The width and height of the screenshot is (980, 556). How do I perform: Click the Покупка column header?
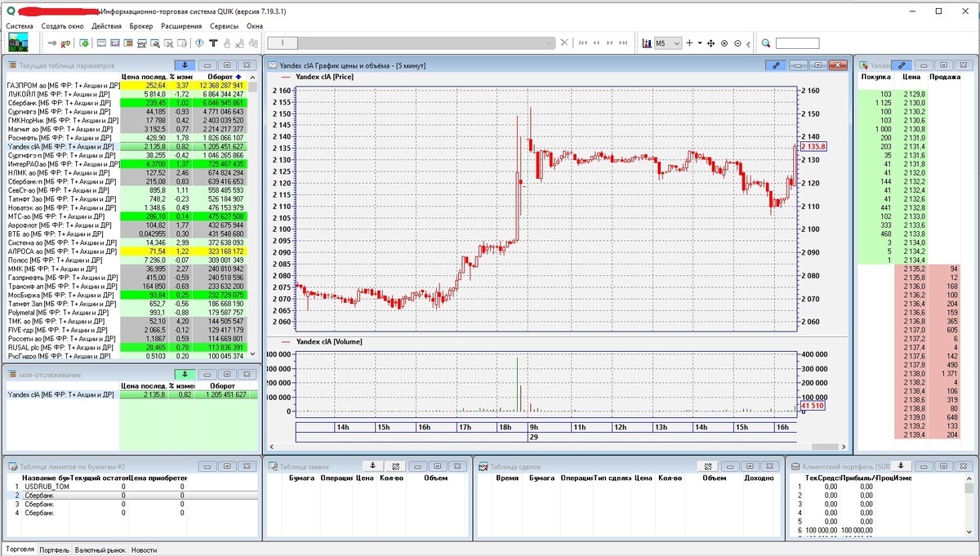875,77
